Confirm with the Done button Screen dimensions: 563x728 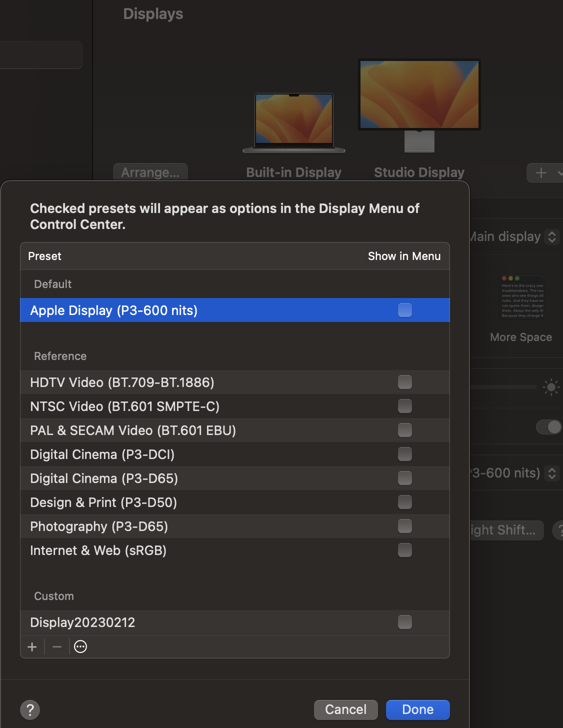coord(418,709)
